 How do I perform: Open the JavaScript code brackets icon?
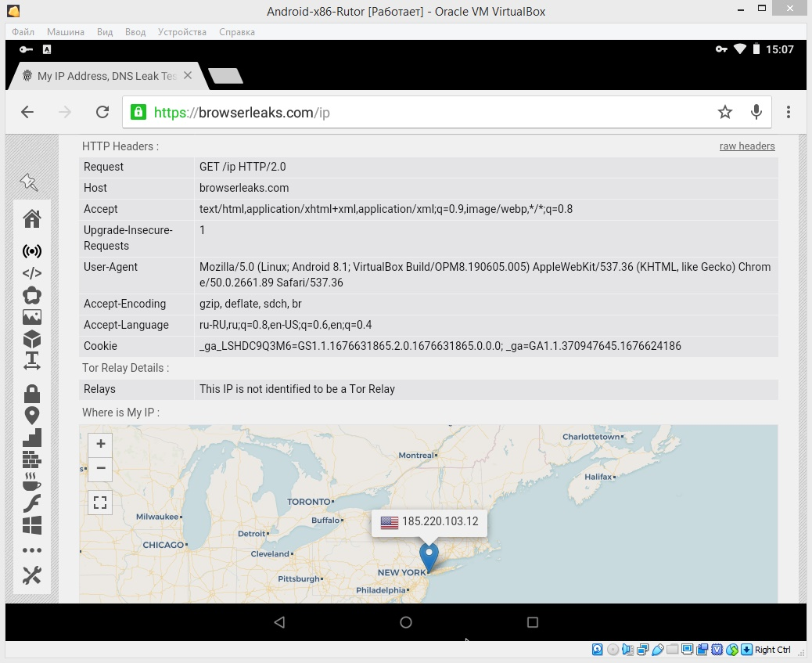pyautogui.click(x=31, y=272)
